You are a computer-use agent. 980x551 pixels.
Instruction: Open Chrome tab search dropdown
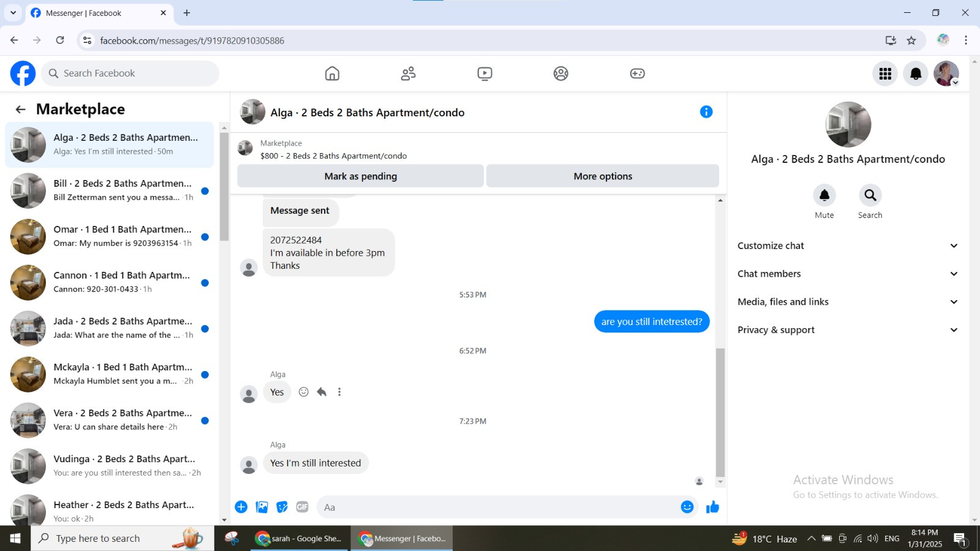pos(13,13)
